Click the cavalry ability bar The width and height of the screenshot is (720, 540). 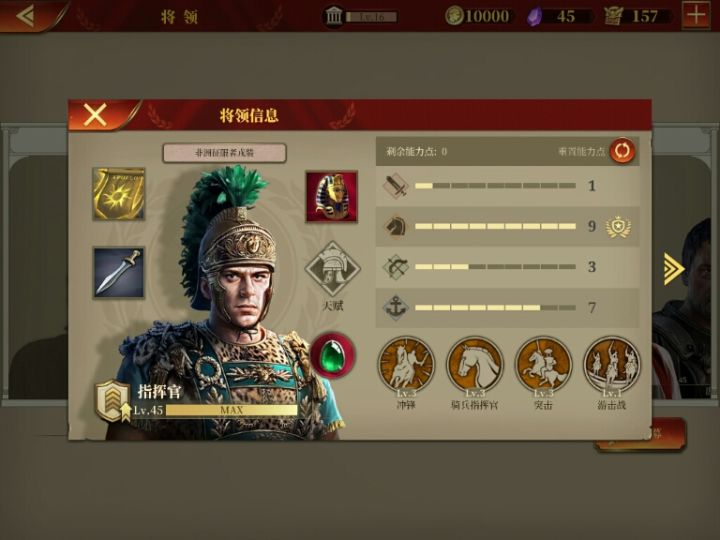pyautogui.click(x=495, y=226)
